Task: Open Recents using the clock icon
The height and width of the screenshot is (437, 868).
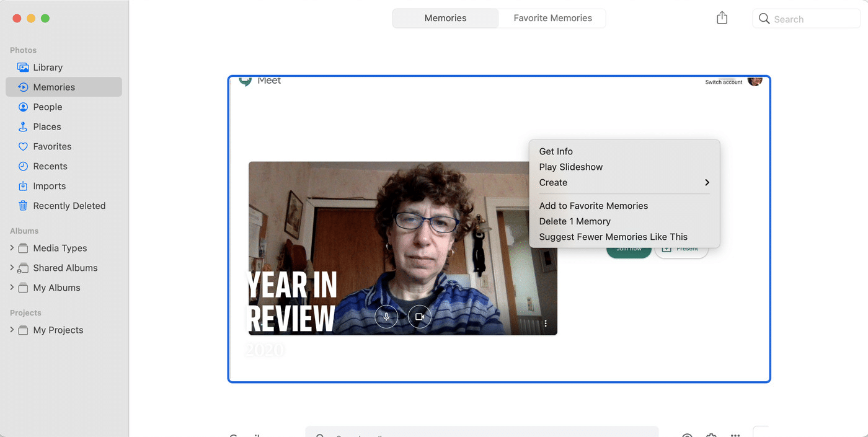Action: click(x=23, y=167)
